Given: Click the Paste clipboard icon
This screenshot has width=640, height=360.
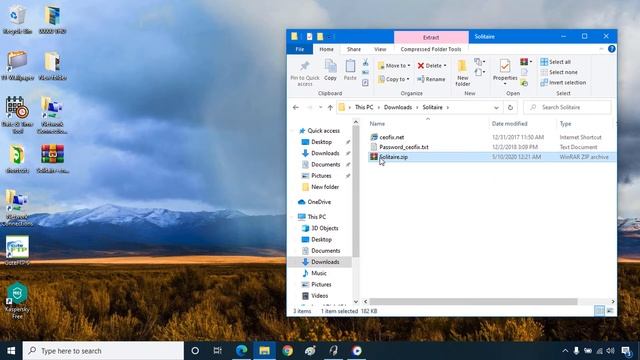Looking at the screenshot, I should tap(350, 69).
